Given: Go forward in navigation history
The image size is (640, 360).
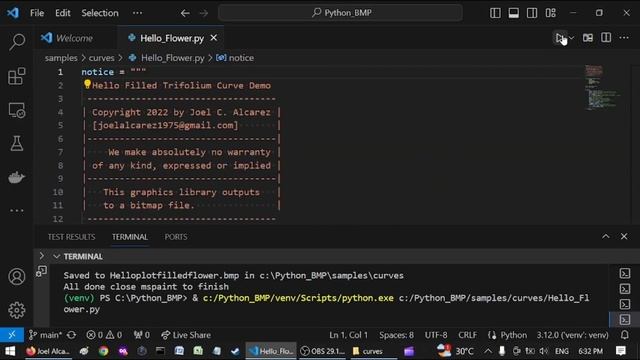Looking at the screenshot, I should [x=204, y=13].
